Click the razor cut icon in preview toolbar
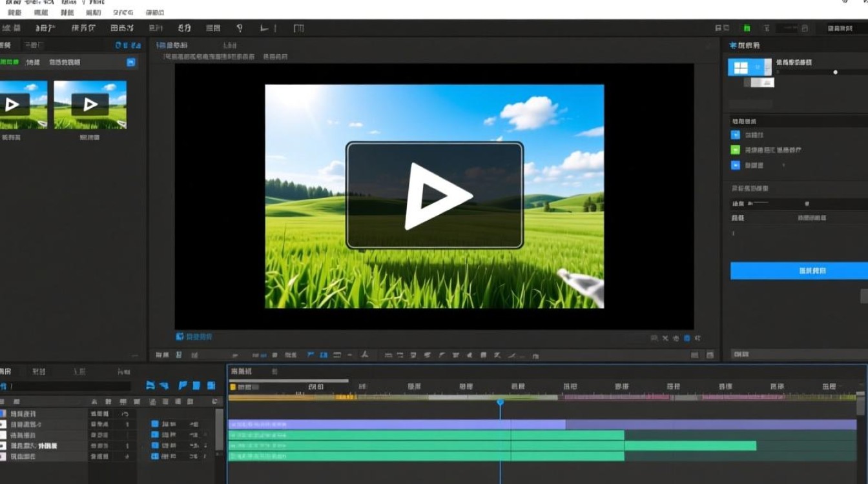 click(x=364, y=355)
